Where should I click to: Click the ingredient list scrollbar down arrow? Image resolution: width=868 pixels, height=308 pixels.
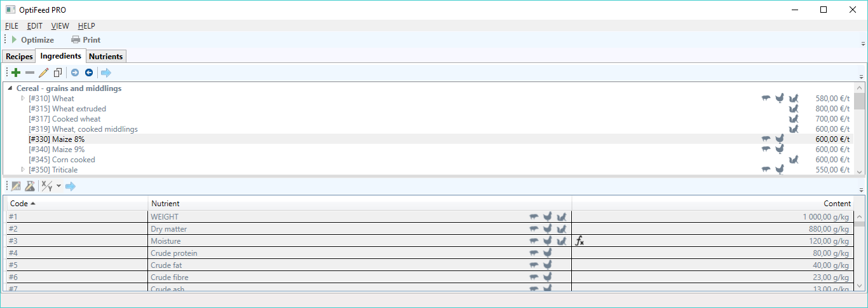[x=860, y=171]
